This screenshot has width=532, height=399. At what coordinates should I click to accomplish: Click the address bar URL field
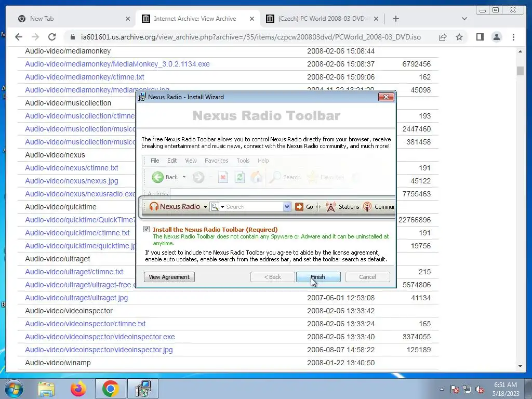(x=251, y=37)
